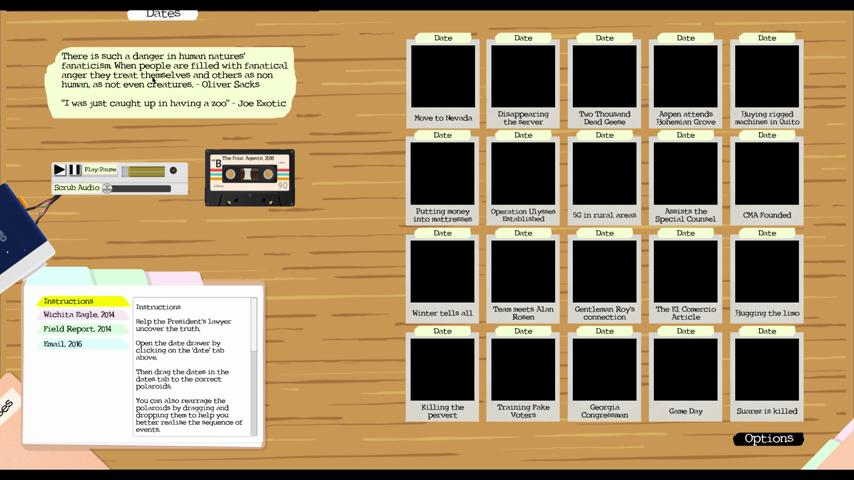Click the round knob on the audio player
Screen dimensions: 854x480
coord(173,170)
